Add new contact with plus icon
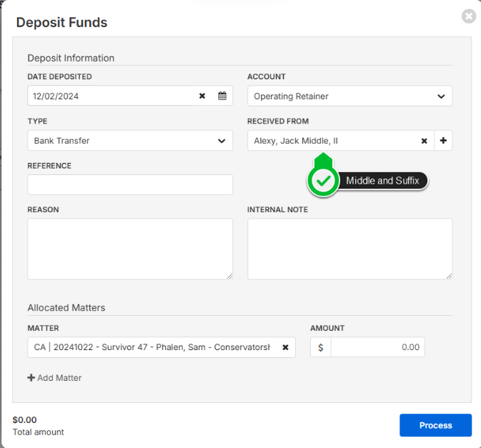The height and width of the screenshot is (448, 481). (443, 141)
